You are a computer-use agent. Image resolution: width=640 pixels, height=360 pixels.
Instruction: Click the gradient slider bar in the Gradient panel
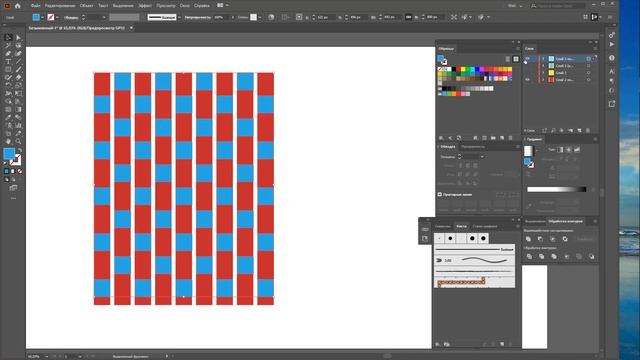tap(557, 189)
